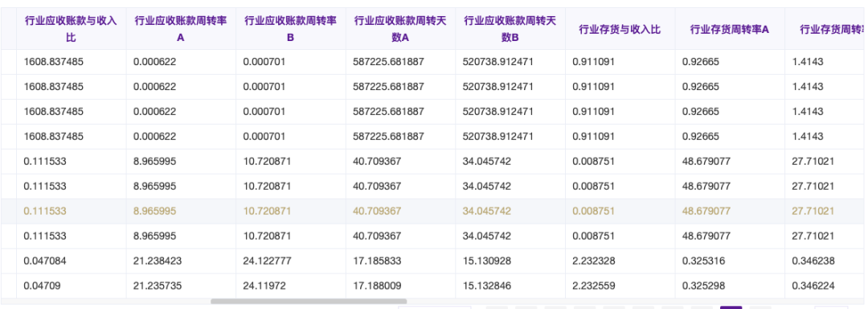
Task: Click the 行业存货周转率A column header
Action: tap(730, 29)
